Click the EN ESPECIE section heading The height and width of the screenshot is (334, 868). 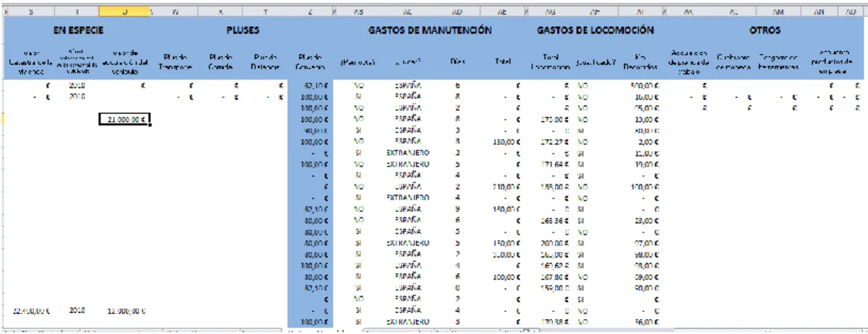click(x=79, y=31)
